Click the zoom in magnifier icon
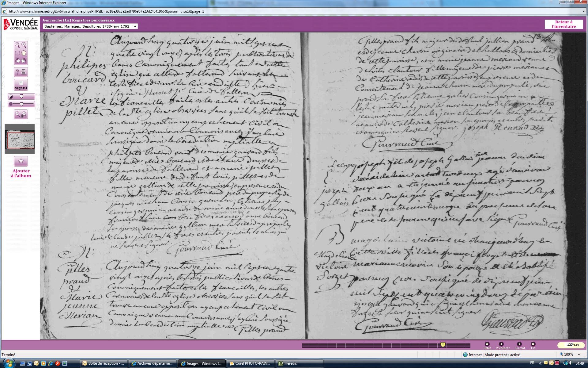Viewport: 588px width, 368px height. [17, 45]
